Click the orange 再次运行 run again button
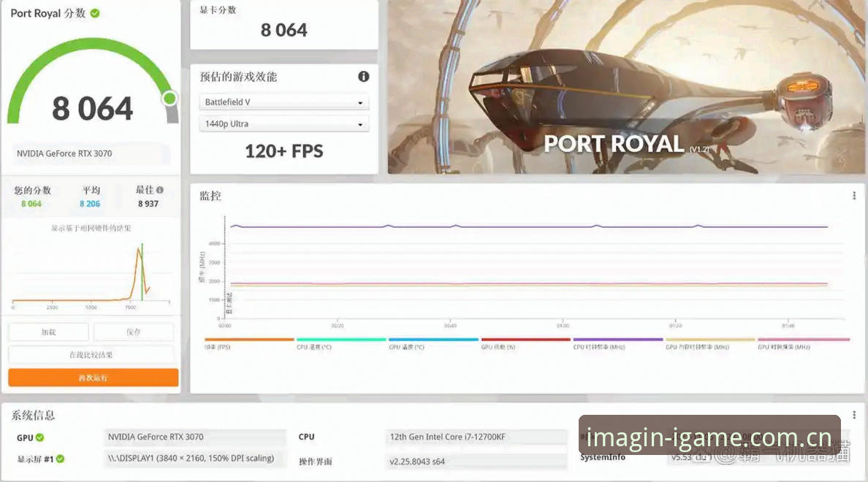The width and height of the screenshot is (868, 482). click(93, 378)
